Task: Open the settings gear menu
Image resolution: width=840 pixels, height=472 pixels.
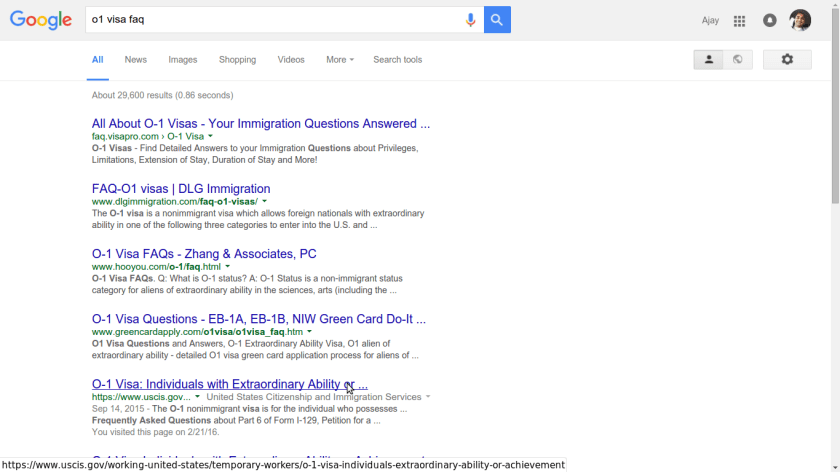Action: tap(787, 60)
